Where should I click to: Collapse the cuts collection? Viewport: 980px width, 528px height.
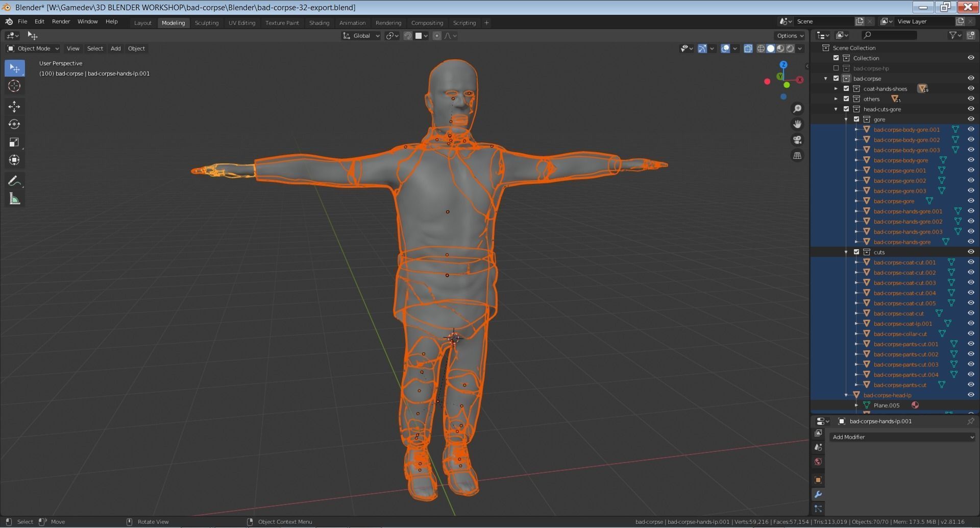tap(846, 252)
